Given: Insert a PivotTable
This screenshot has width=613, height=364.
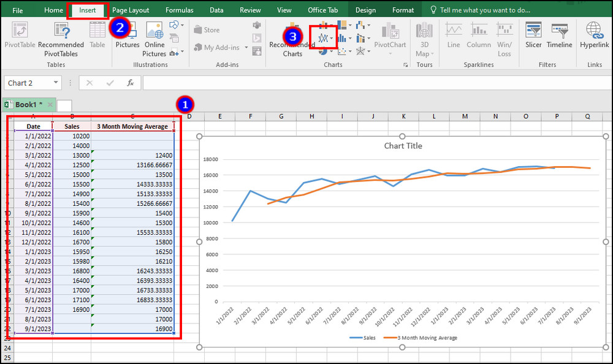Looking at the screenshot, I should click(19, 37).
